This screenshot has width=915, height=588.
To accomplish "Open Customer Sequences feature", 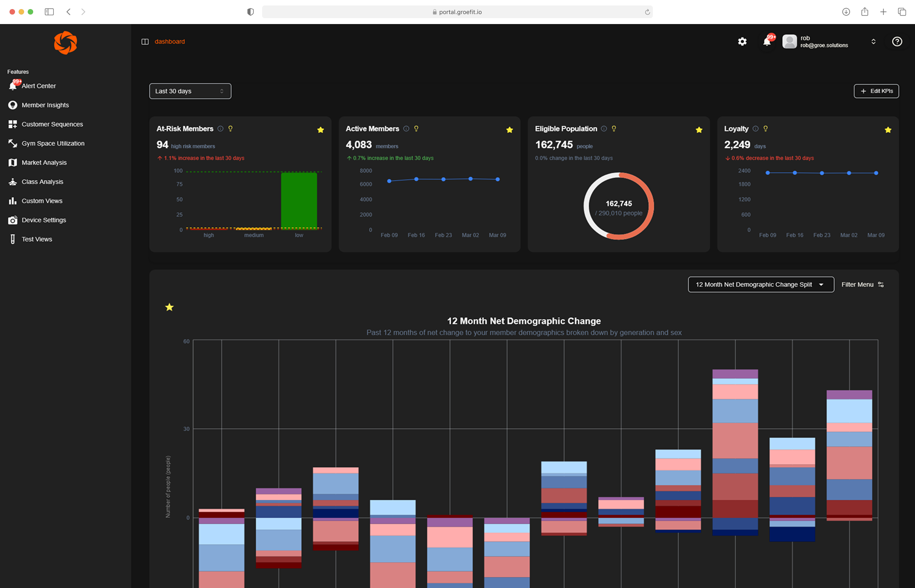I will 52,124.
